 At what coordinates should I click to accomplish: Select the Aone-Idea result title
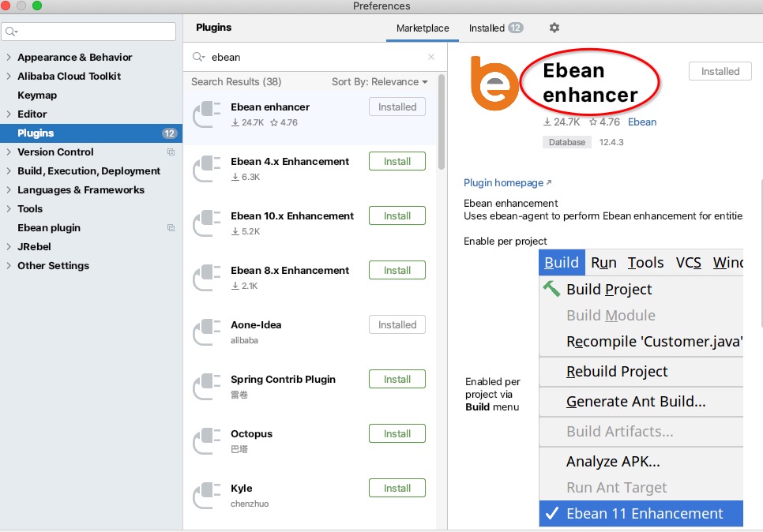pos(256,325)
